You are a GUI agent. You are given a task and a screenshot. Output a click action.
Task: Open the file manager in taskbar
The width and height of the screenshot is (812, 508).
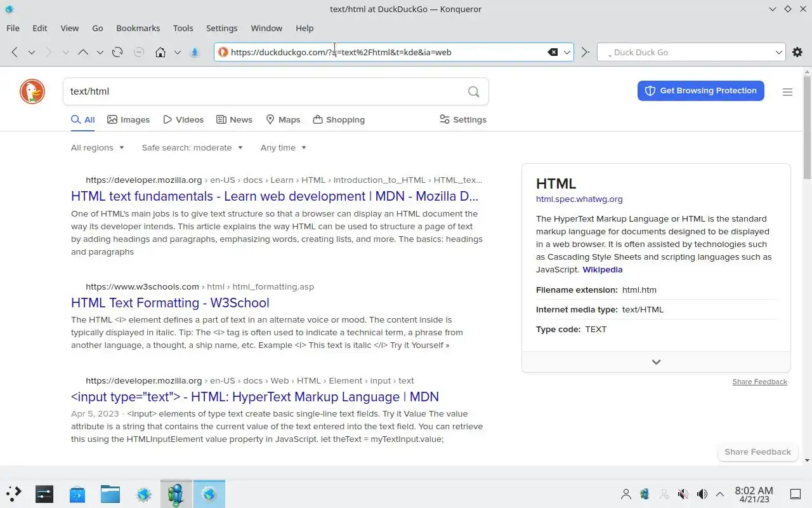[110, 493]
